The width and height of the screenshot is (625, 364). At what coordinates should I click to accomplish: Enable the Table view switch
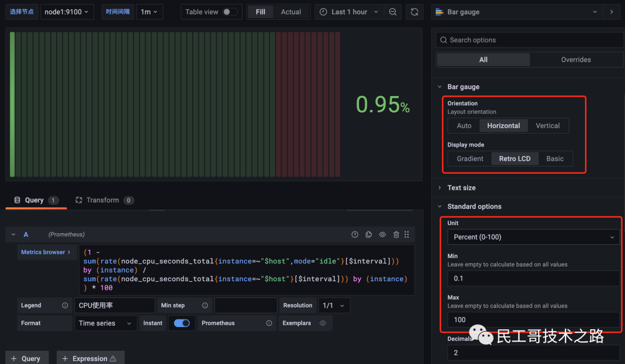(x=230, y=12)
